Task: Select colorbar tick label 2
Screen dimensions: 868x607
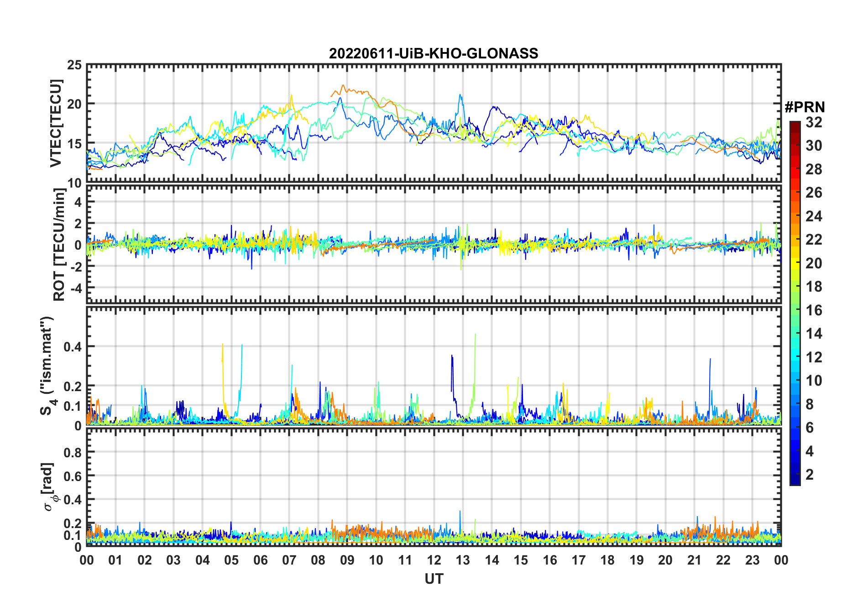Action: 810,475
